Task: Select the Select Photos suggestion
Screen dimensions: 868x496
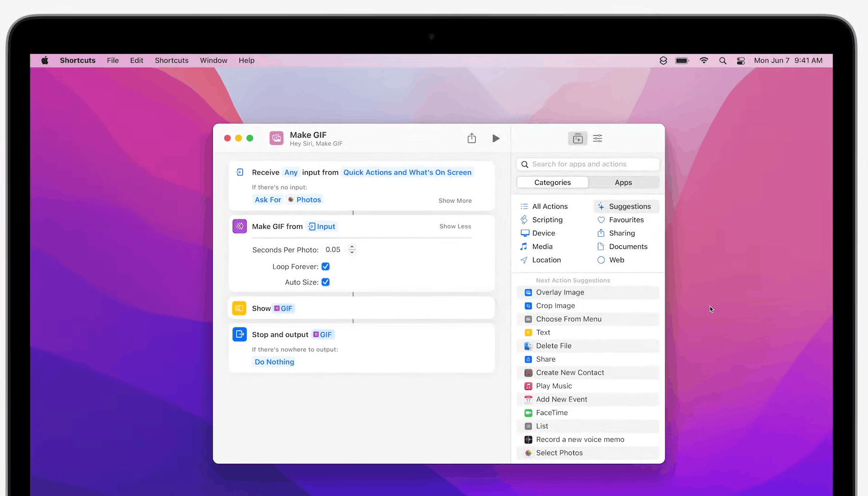Action: (x=559, y=452)
